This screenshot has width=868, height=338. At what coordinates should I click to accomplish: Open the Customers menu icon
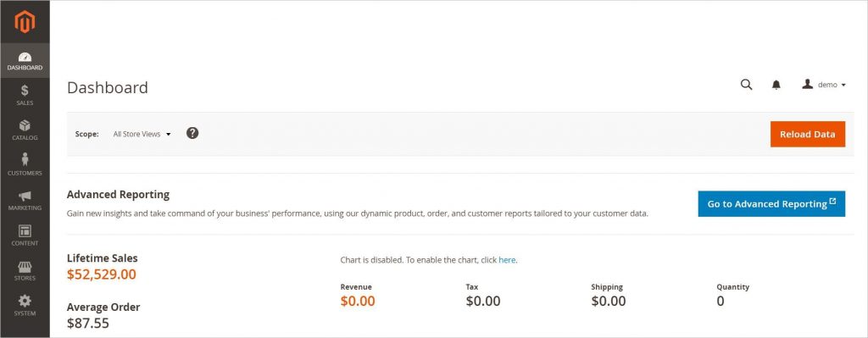coord(25,160)
